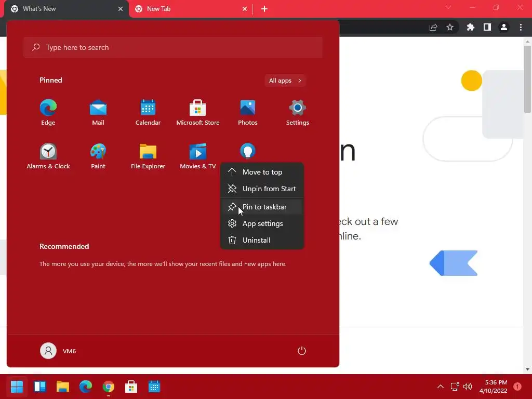532x399 pixels.
Task: Open the clock showing 5:36 PM
Action: tap(494, 387)
